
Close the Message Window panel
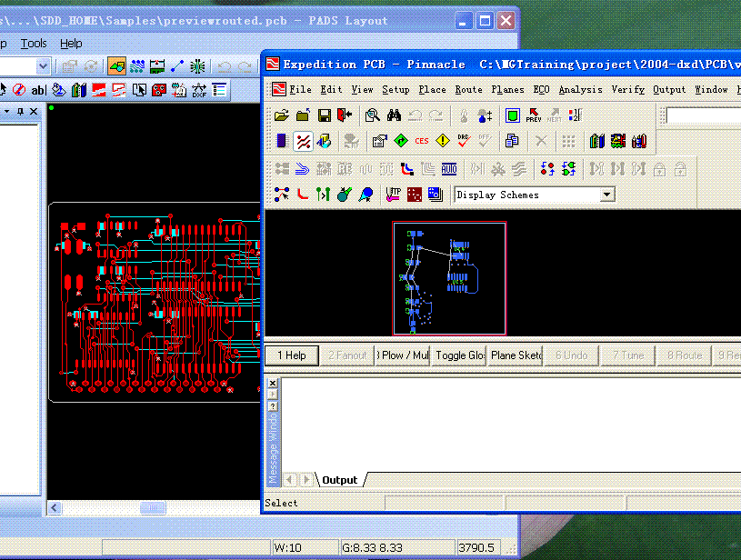(x=273, y=383)
